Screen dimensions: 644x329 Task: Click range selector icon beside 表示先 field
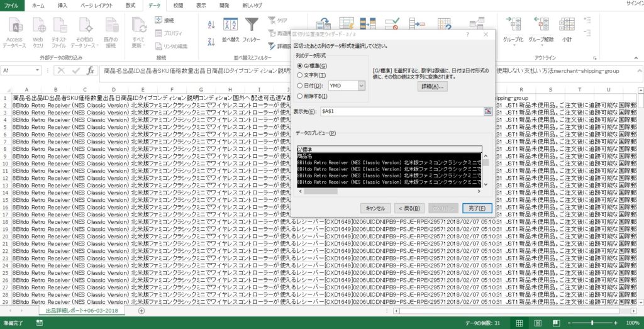pos(487,111)
